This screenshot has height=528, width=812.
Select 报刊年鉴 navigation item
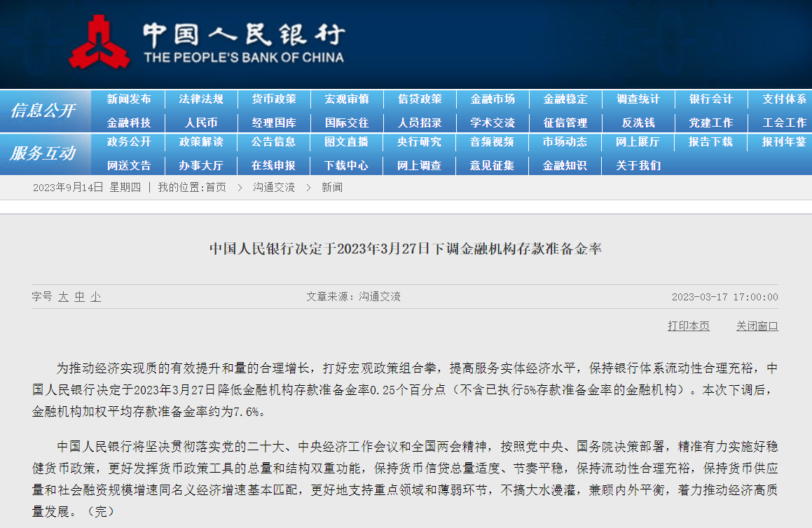click(x=784, y=142)
